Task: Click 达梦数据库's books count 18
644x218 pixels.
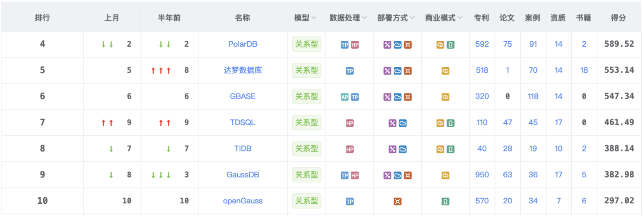Action: point(584,70)
